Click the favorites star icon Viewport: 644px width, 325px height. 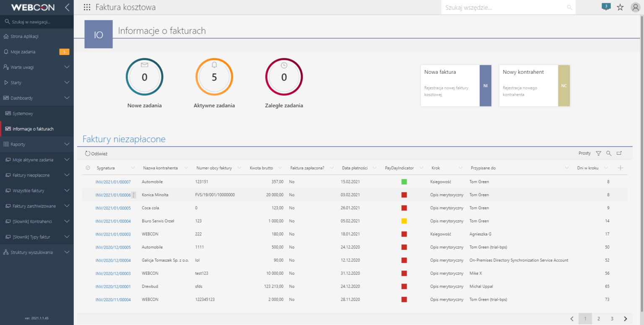click(x=620, y=7)
